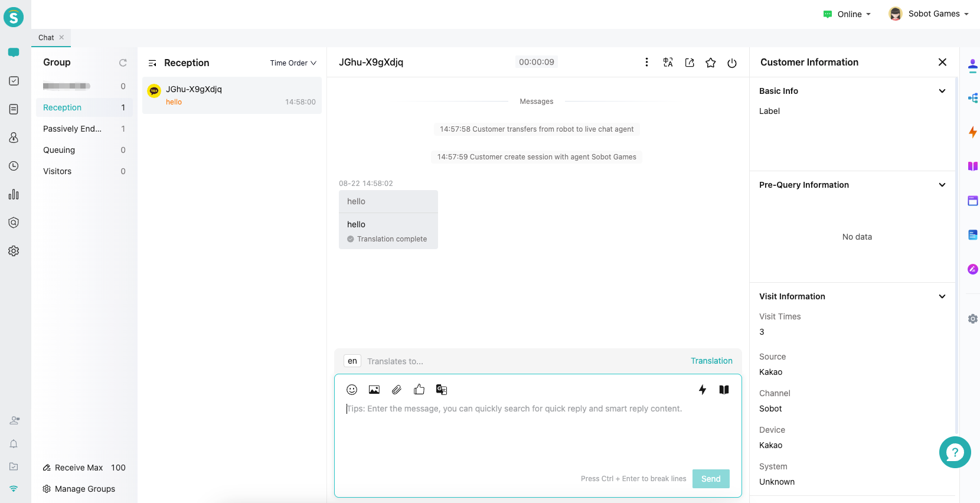
Task: Click the thumbs-up satisfaction invite icon
Action: click(x=419, y=390)
